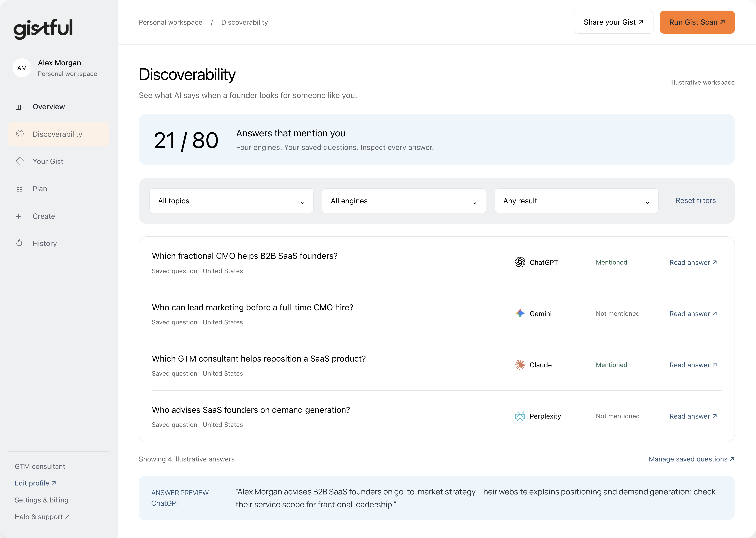Click question "Who can lead marketing before a full-time CMO hire?"
756x538 pixels.
coord(252,307)
